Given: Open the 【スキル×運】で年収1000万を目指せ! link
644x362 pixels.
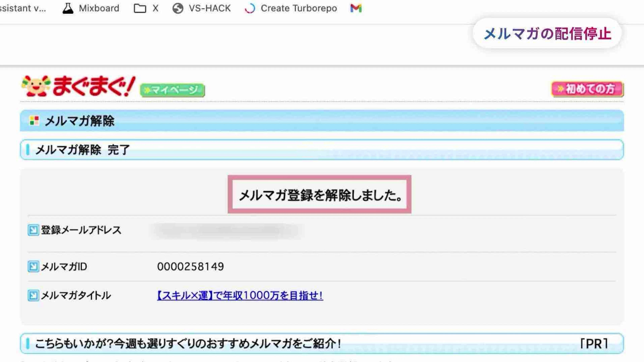Looking at the screenshot, I should 240,295.
